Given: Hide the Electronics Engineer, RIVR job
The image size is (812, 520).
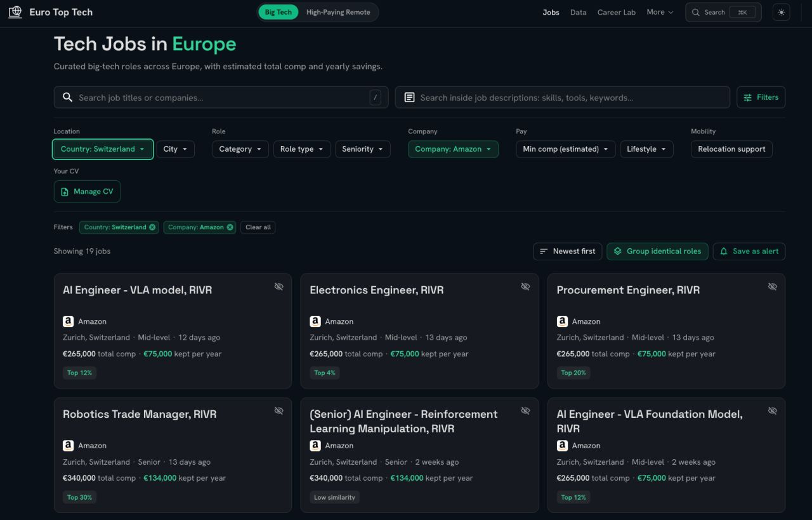Looking at the screenshot, I should (525, 286).
